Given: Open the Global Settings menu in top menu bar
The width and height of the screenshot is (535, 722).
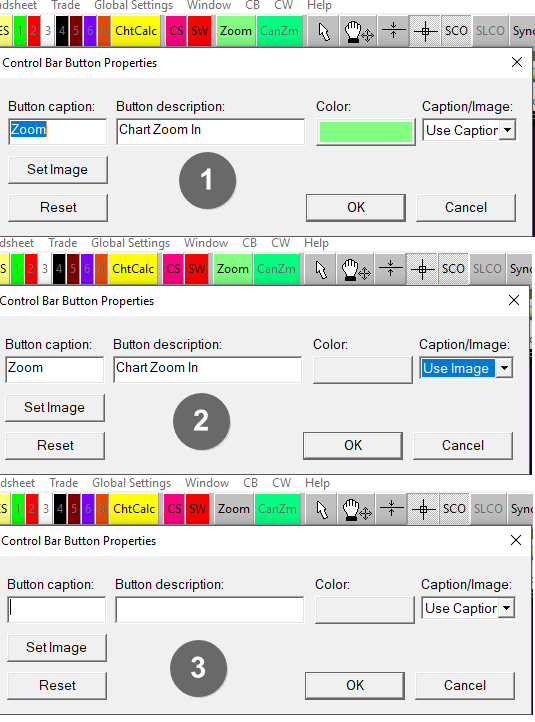Looking at the screenshot, I should tap(134, 6).
